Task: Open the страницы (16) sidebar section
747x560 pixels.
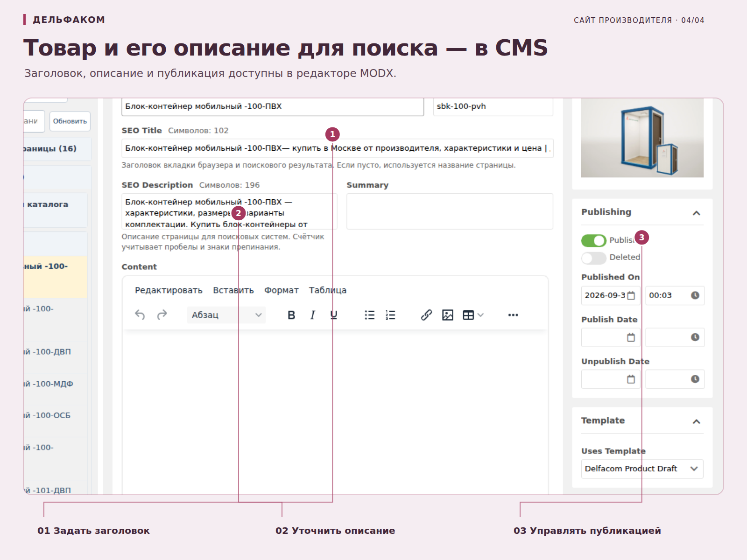Action: 57,149
